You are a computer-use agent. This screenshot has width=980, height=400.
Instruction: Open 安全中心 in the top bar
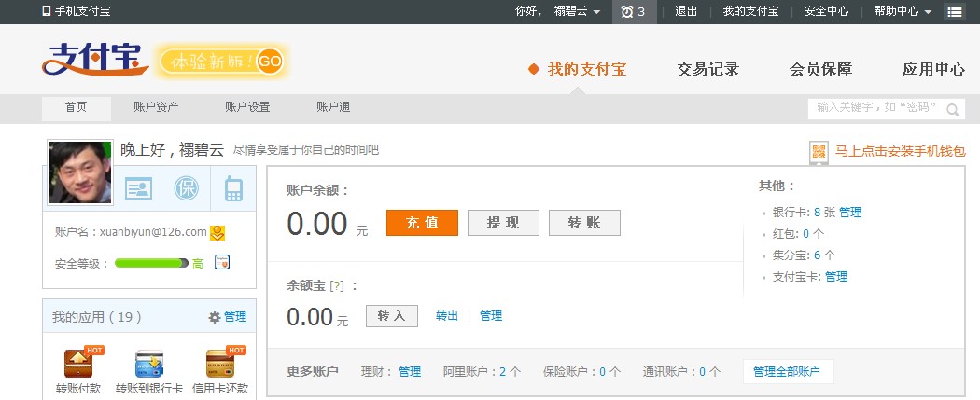coord(826,11)
